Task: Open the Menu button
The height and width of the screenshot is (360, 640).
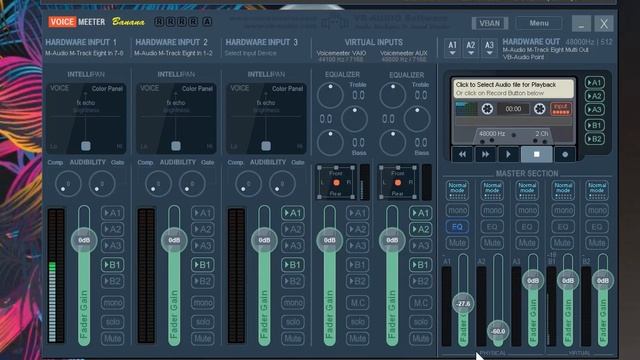Action: (x=539, y=23)
